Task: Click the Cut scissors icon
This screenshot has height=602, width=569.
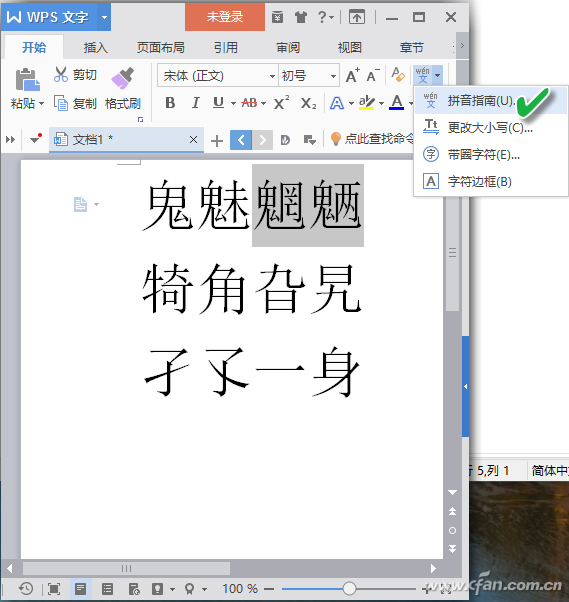Action: (61, 74)
